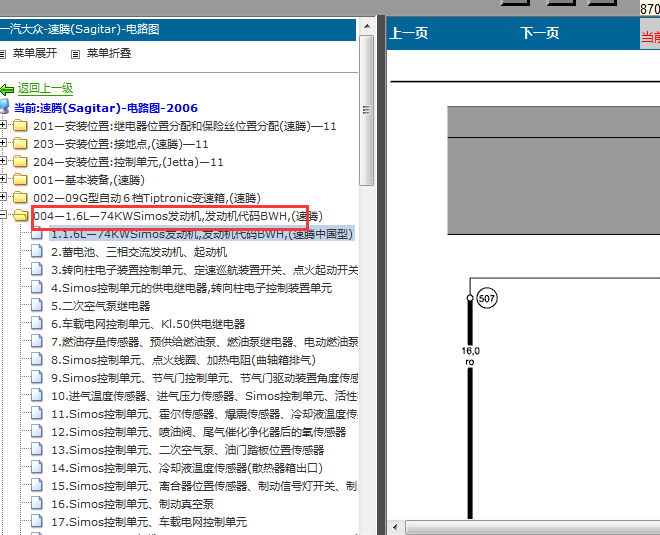Expand the 203 接地点 node
The width and height of the screenshot is (660, 535).
click(3, 143)
